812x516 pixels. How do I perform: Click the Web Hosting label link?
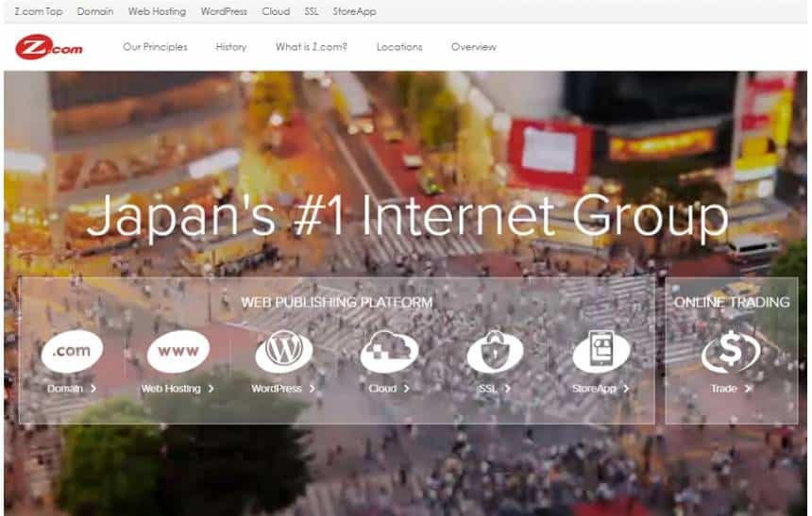click(x=171, y=388)
